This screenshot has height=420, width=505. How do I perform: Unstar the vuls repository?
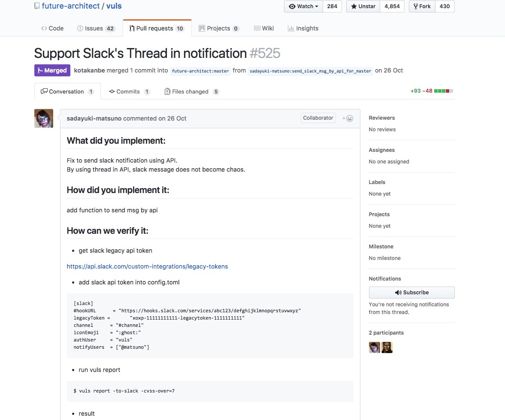click(x=363, y=6)
